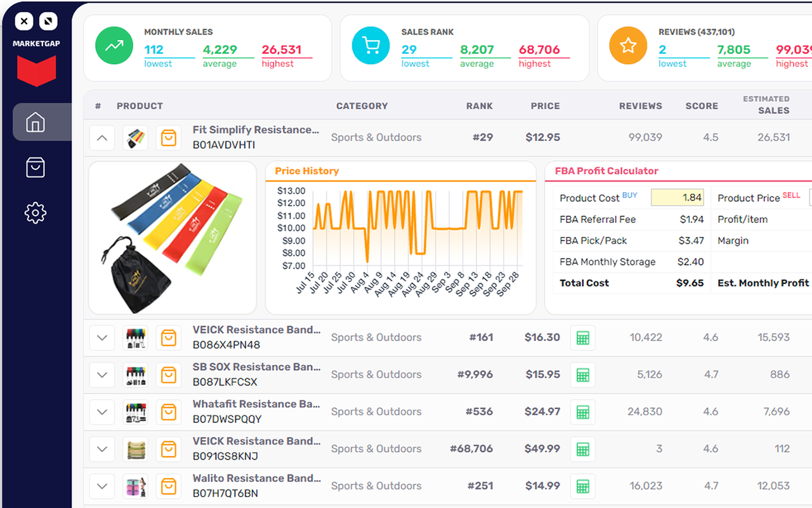Collapse the expanded Fit Simplify product row
The image size is (812, 508).
point(101,137)
